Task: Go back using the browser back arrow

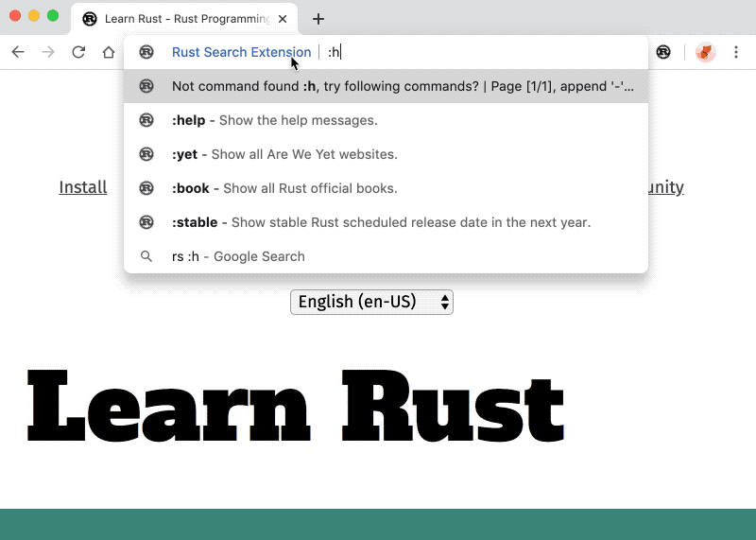Action: point(18,52)
